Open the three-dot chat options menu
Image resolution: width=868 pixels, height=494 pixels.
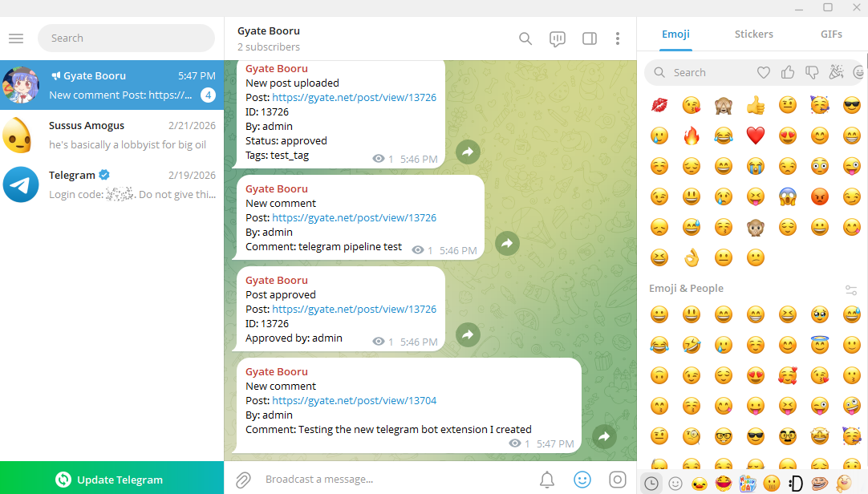[618, 38]
